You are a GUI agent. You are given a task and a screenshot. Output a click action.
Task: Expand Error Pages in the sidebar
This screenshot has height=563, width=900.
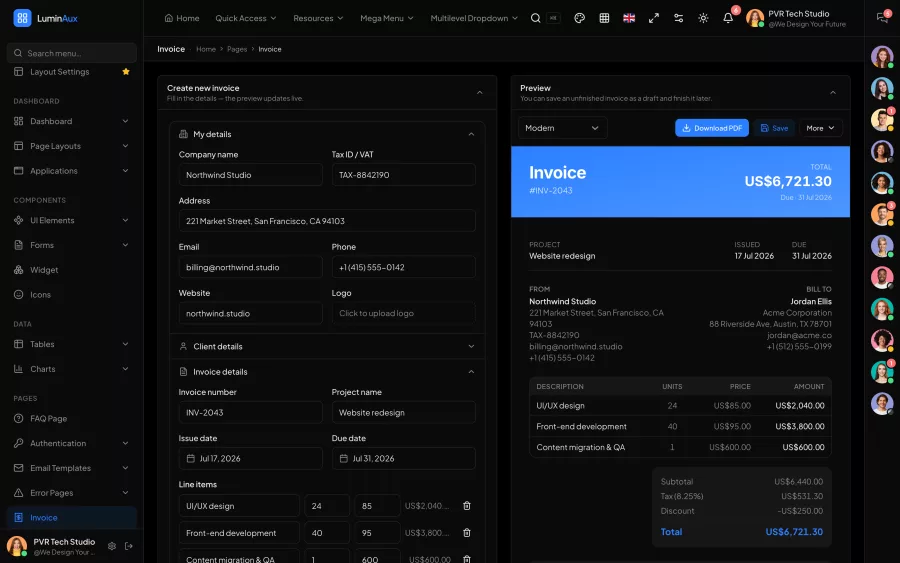pyautogui.click(x=71, y=492)
